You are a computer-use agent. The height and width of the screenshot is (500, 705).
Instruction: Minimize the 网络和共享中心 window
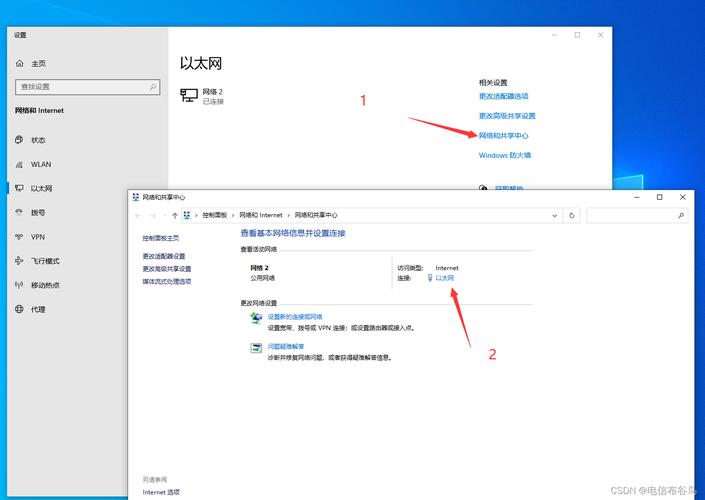point(637,197)
